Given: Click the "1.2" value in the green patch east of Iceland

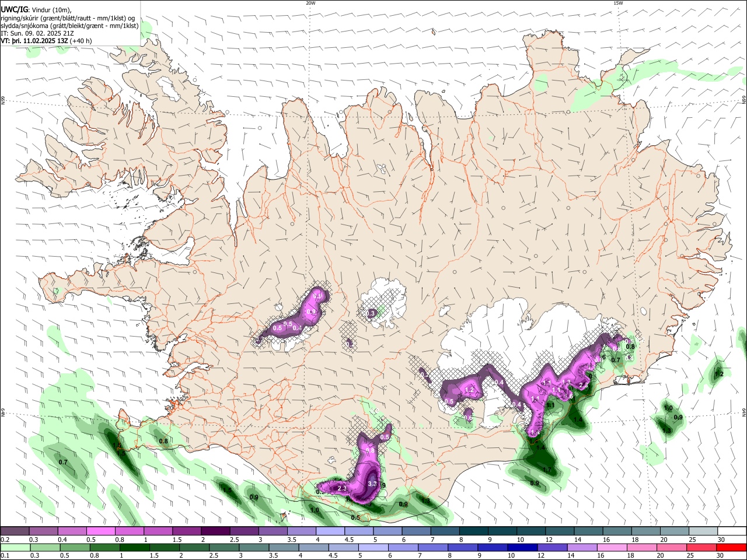Looking at the screenshot, I should (719, 374).
